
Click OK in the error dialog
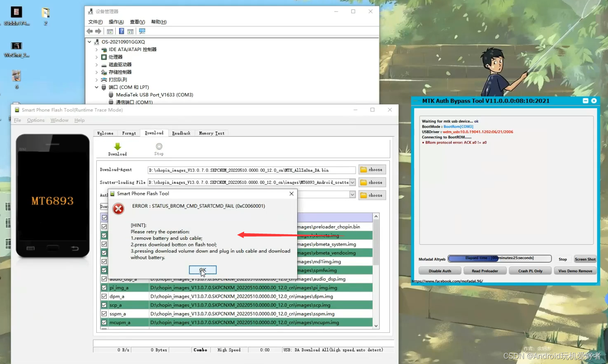203,270
